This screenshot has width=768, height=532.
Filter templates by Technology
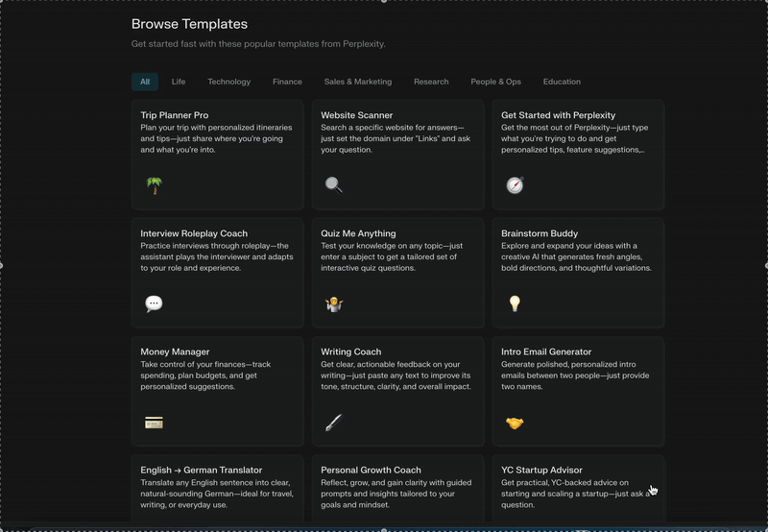click(228, 82)
